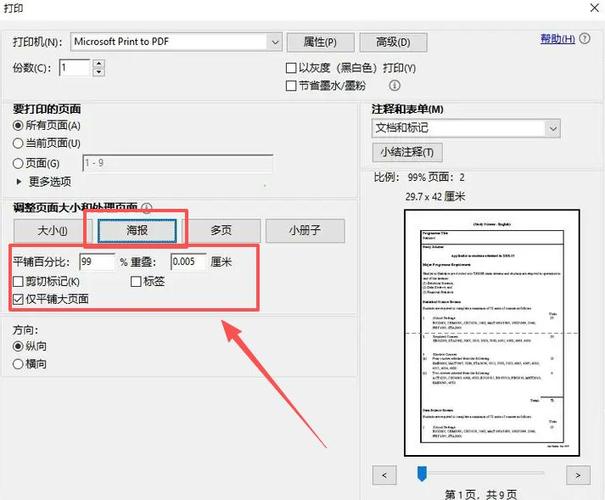Go to previous preview page
This screenshot has height=500, width=605.
[384, 475]
